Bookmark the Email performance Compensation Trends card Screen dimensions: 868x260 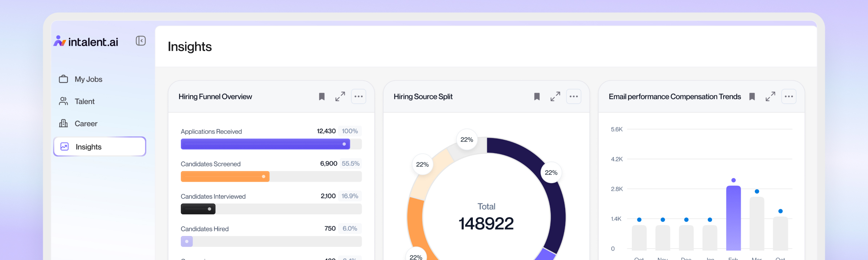click(x=752, y=96)
